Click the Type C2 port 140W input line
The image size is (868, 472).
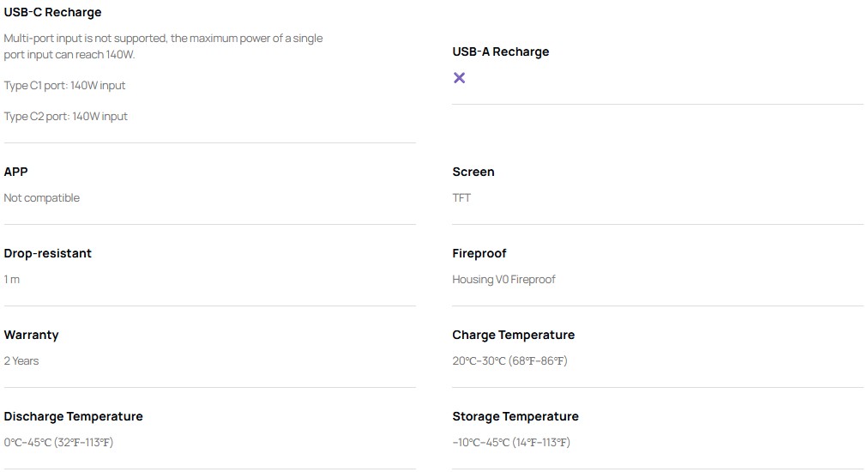[65, 117]
